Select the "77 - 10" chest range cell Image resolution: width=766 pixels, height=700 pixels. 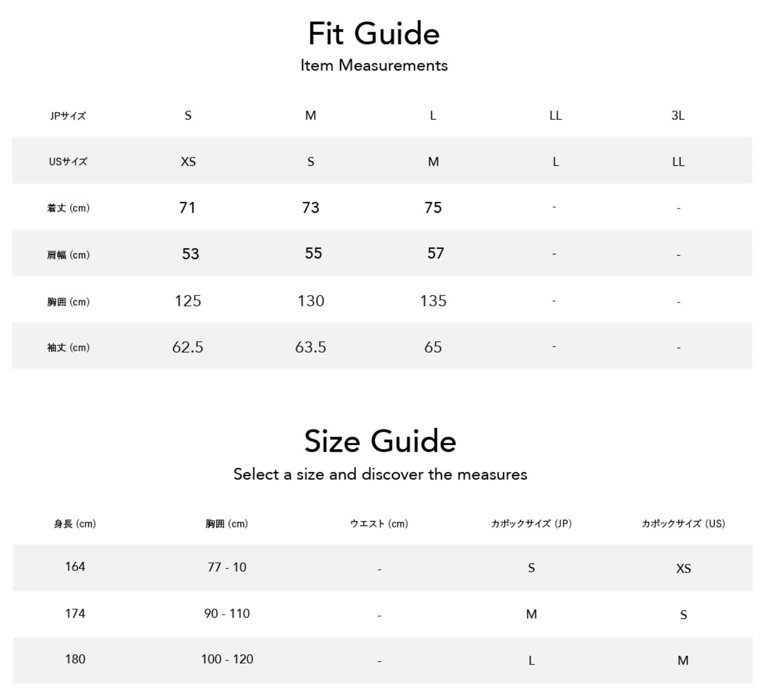[x=227, y=567]
